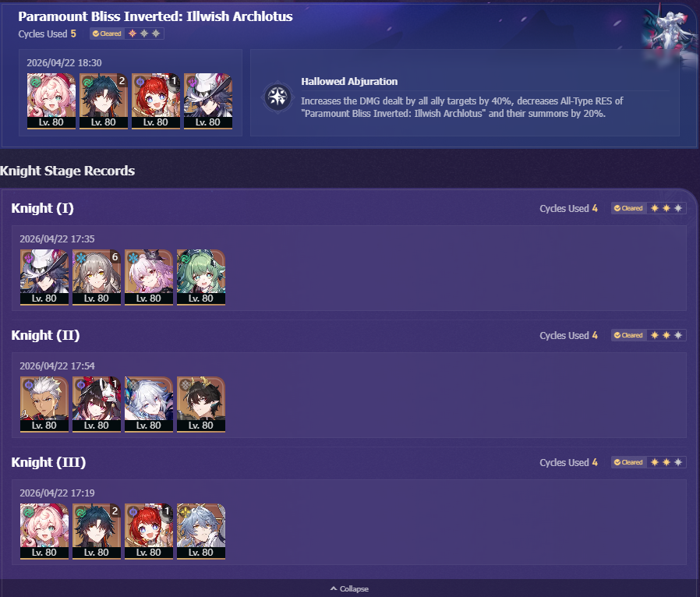Click the Paramount Bliss Inverted stage title

point(155,16)
